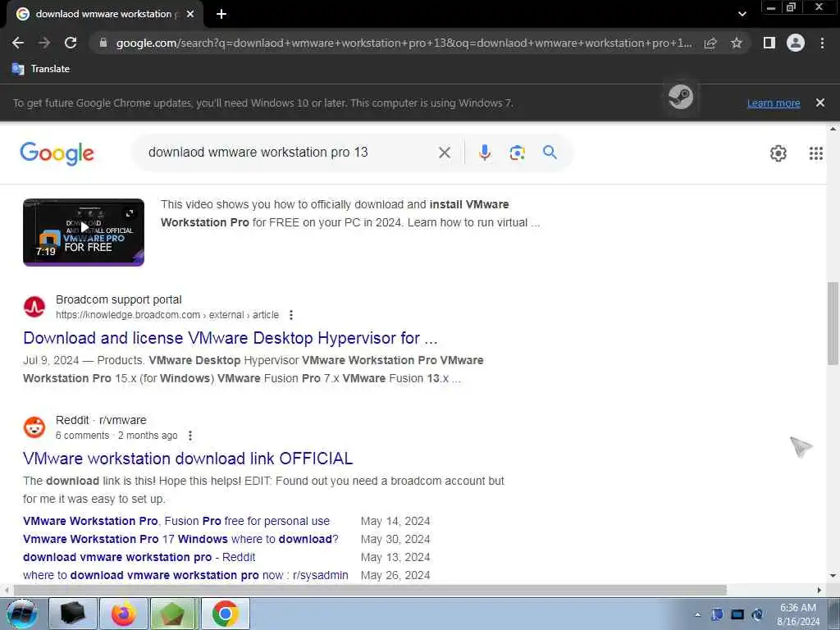This screenshot has height=630, width=840.
Task: Reload the Google search page
Action: point(71,43)
